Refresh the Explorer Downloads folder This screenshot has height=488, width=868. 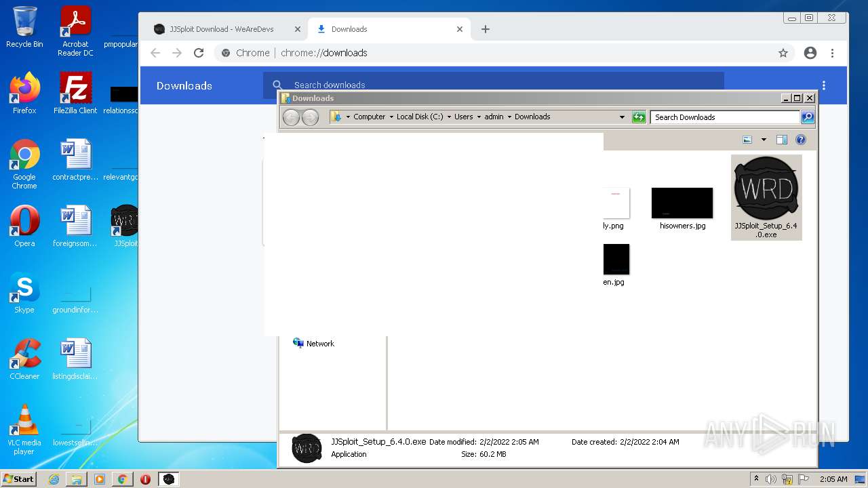coord(639,117)
